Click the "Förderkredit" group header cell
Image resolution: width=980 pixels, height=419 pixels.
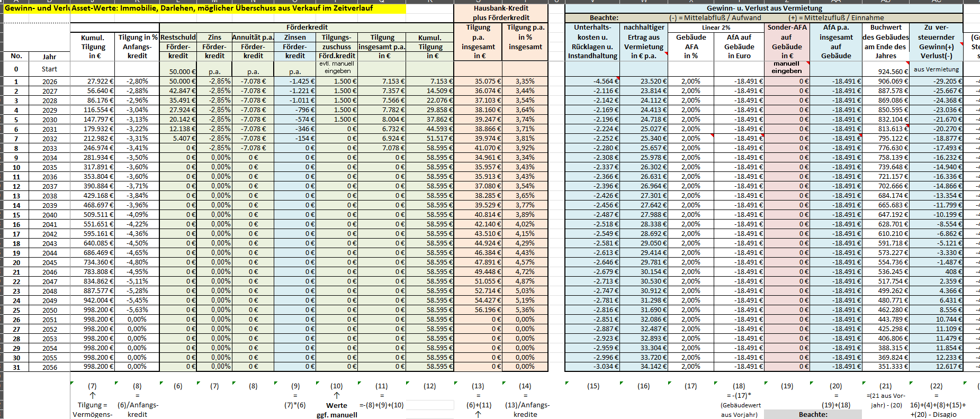[307, 28]
